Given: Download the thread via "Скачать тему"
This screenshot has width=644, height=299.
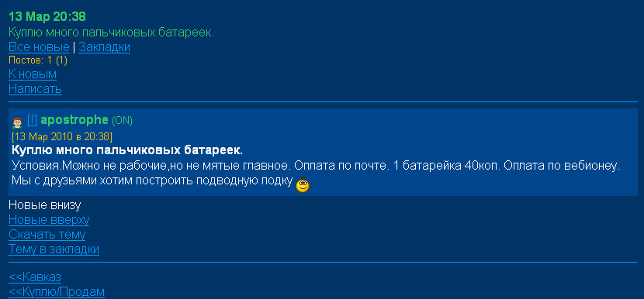Looking at the screenshot, I should click(47, 234).
